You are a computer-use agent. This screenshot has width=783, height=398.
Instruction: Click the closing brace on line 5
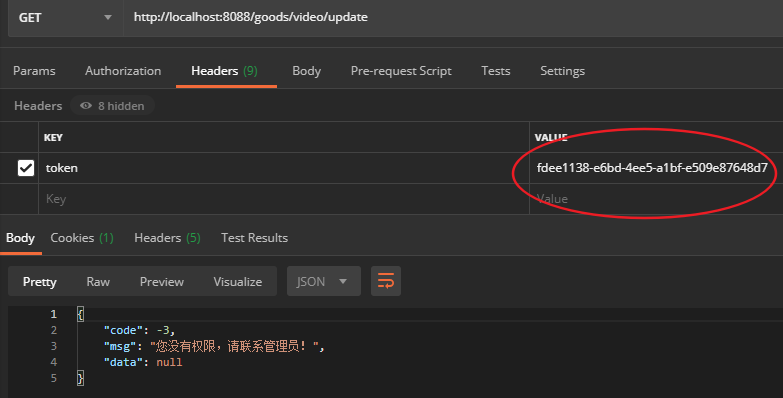pyautogui.click(x=80, y=378)
